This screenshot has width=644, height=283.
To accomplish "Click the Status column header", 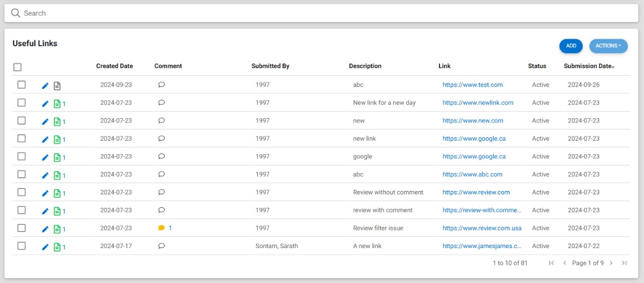I will point(537,66).
